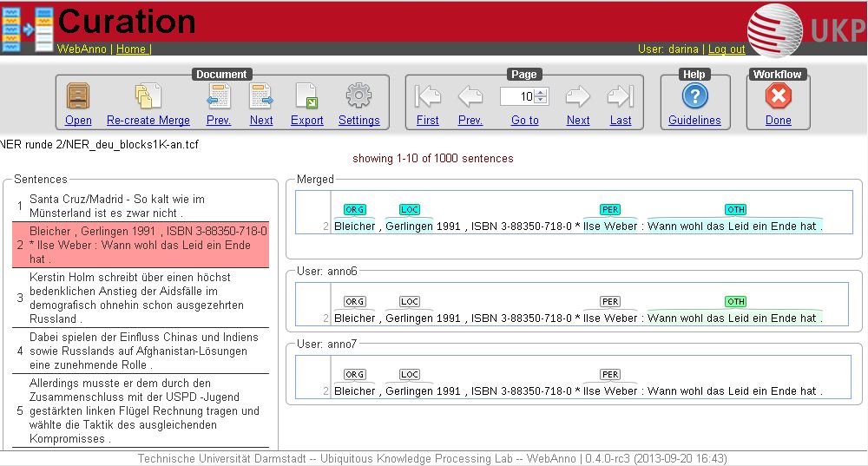
Task: Click the Go to link
Action: (525, 120)
